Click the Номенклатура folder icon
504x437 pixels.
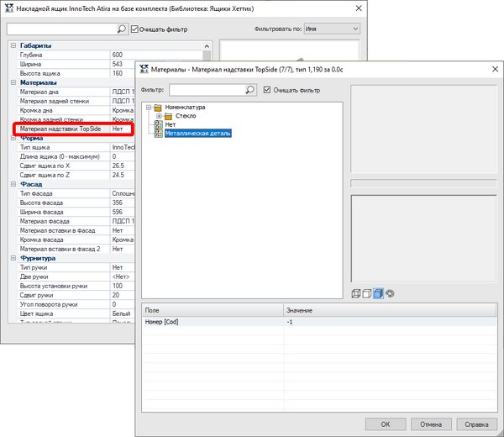click(158, 108)
